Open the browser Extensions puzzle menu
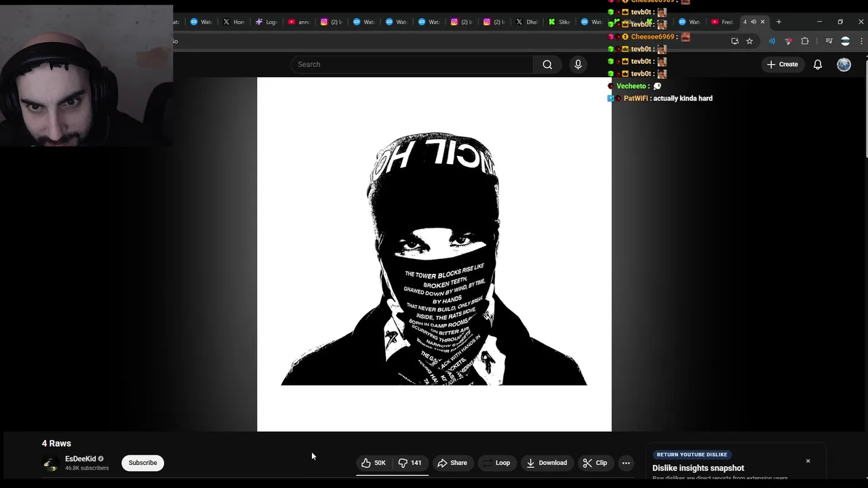Screen dimensions: 868x488 coord(805,41)
